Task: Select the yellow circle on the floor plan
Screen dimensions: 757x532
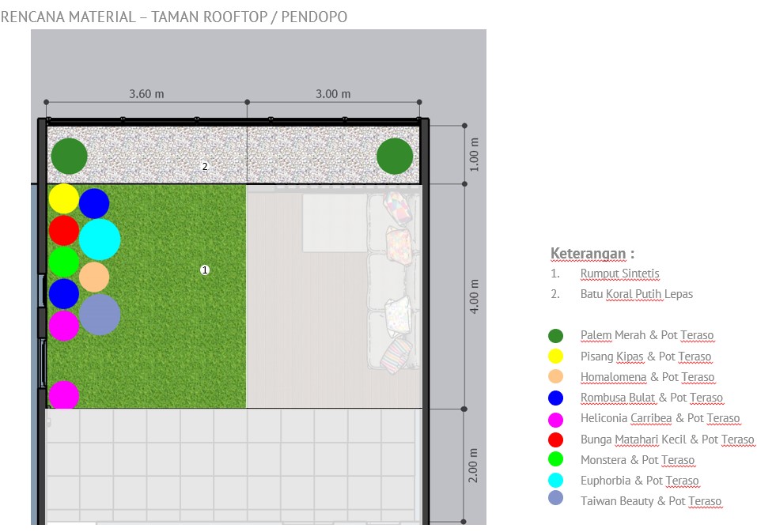Action: coord(64,198)
